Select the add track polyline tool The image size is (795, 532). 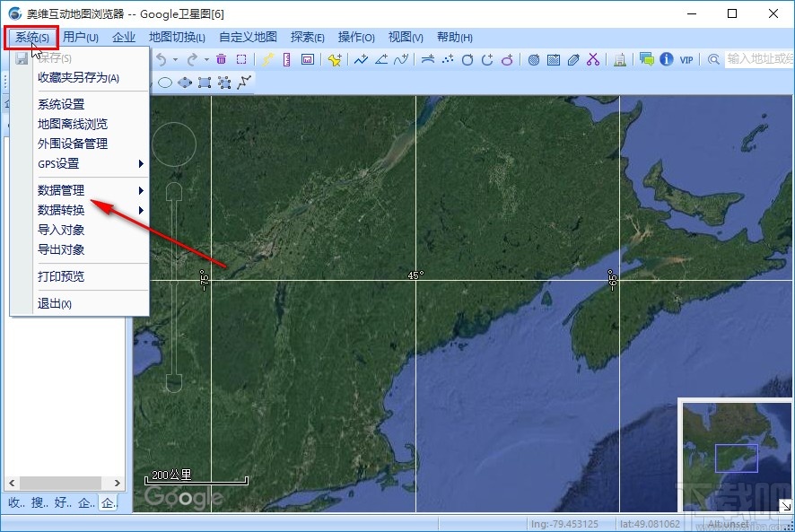(361, 59)
